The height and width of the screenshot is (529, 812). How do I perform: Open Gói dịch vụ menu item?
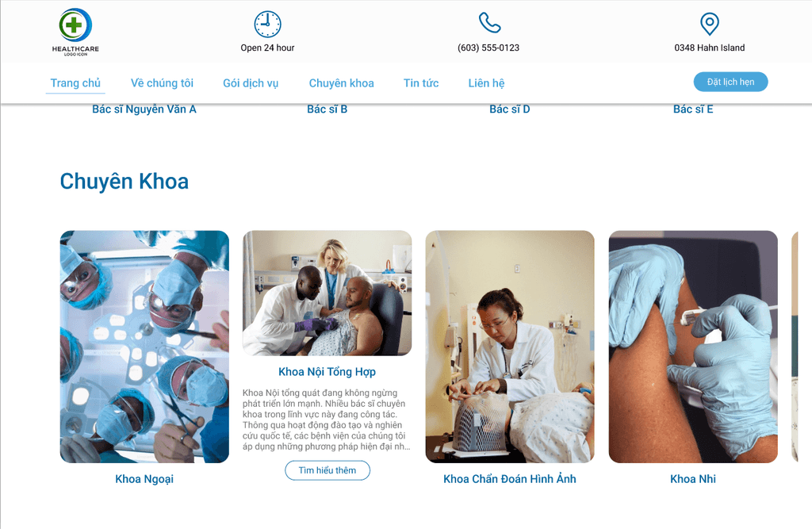click(251, 83)
